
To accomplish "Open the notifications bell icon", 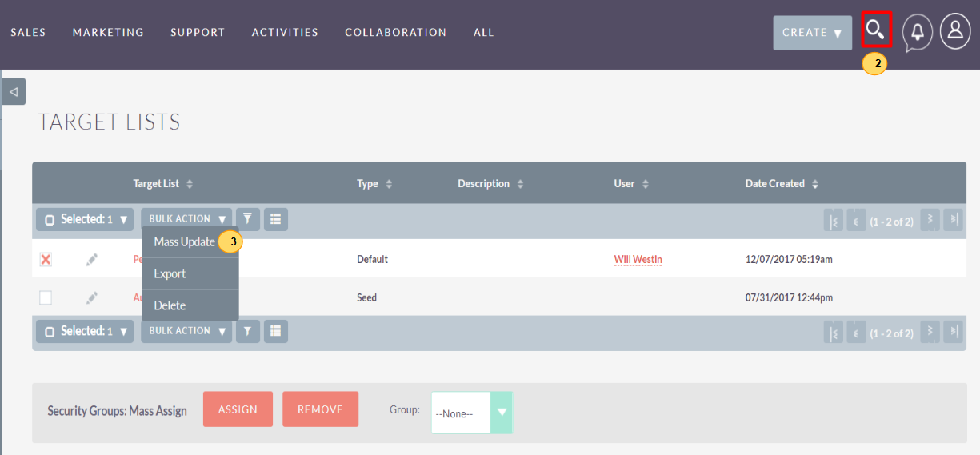I will click(x=917, y=32).
